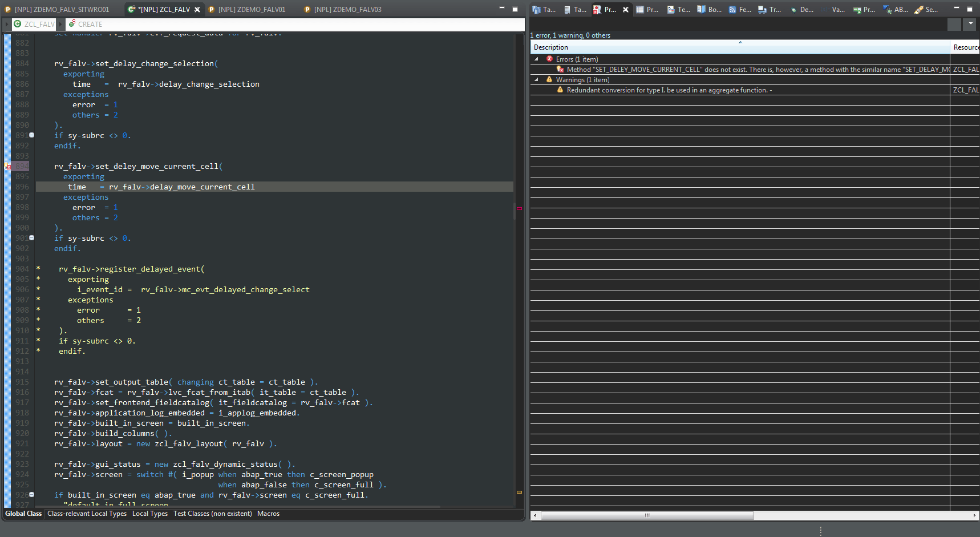The width and height of the screenshot is (980, 537).
Task: Collapse the code block at line 891
Action: [32, 135]
